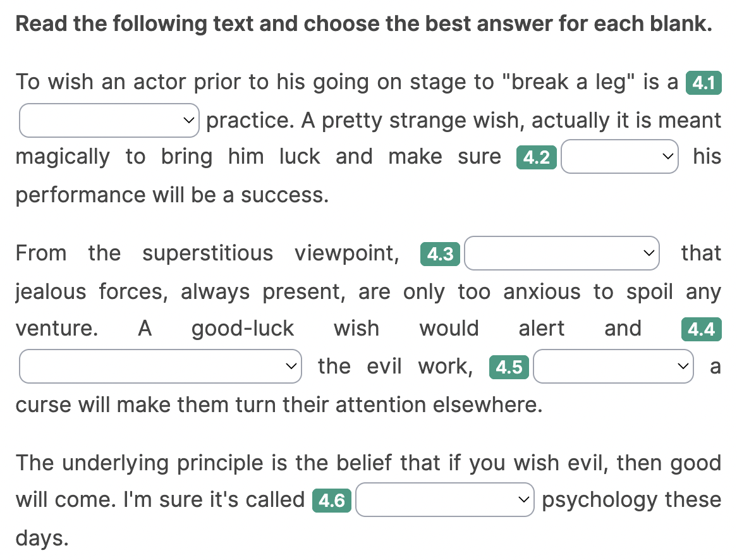737x560 pixels.
Task: Click the chevron arrow before the word "that"
Action: tap(648, 253)
